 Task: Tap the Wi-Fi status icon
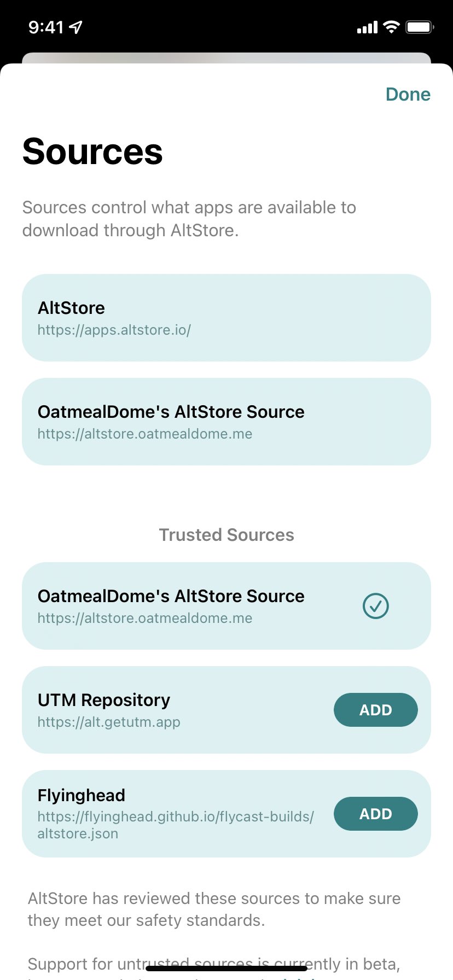[x=391, y=27]
